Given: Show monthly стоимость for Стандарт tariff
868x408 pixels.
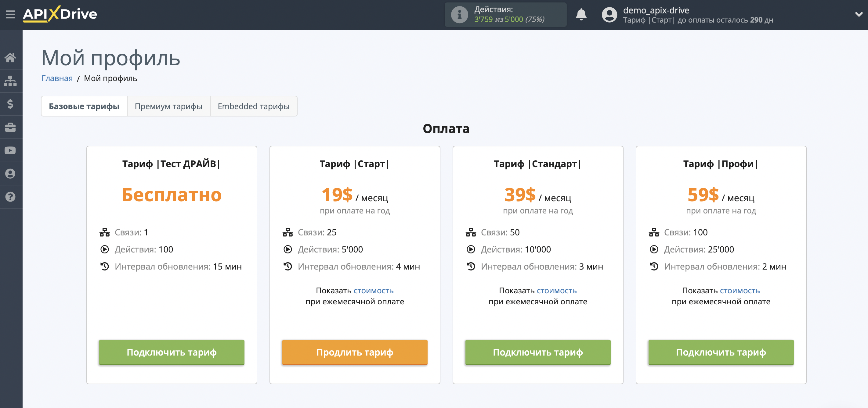Looking at the screenshot, I should 557,291.
